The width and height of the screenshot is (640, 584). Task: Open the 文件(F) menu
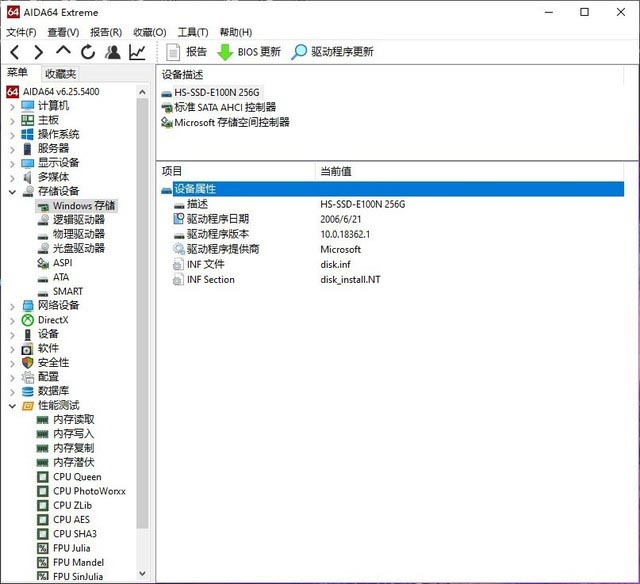pos(21,32)
